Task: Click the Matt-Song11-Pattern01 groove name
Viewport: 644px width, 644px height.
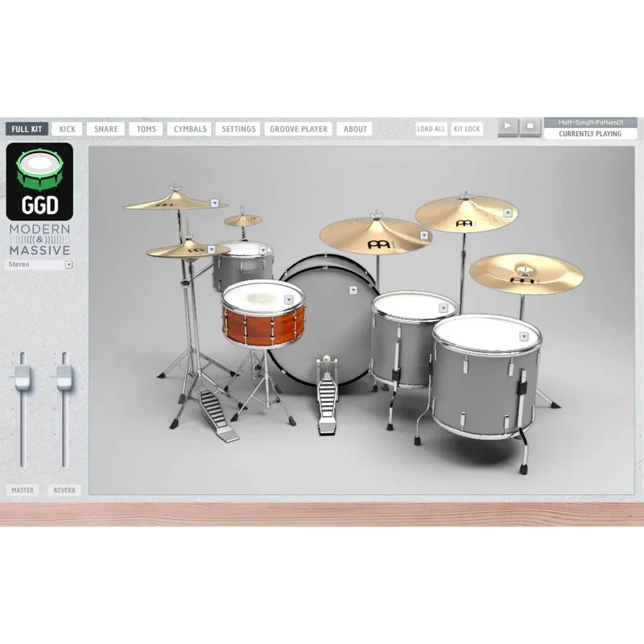Action: 591,122
